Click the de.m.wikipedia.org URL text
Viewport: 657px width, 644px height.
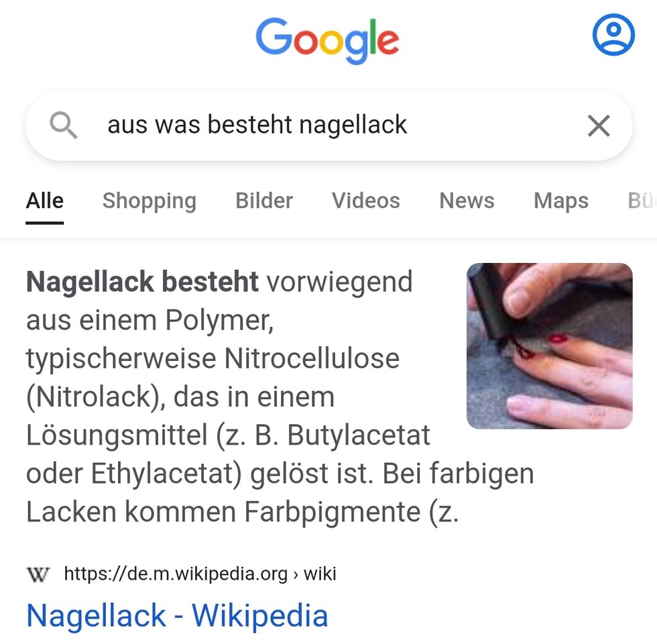pyautogui.click(x=176, y=574)
